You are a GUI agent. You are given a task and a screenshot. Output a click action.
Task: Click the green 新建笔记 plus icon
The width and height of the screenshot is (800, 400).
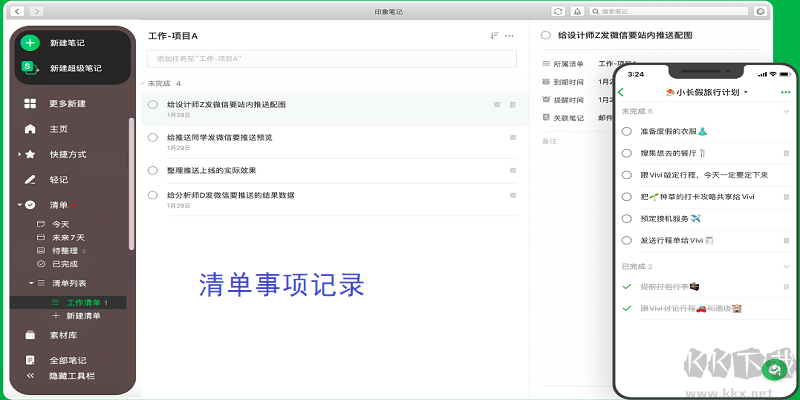click(30, 43)
